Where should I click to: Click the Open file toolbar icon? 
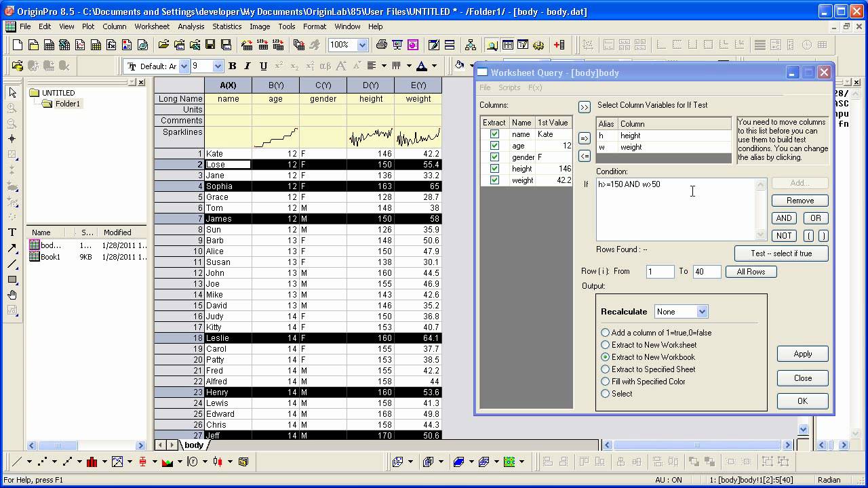(x=163, y=45)
